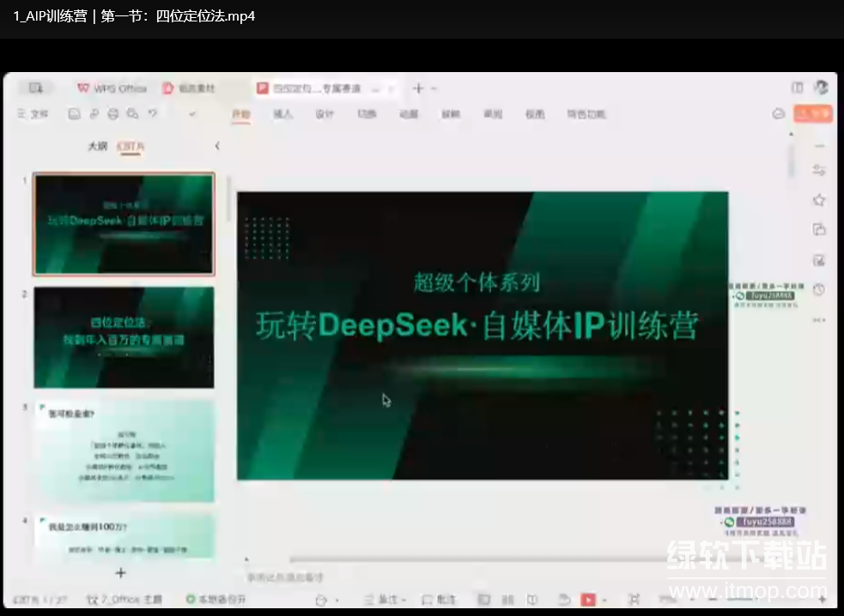This screenshot has width=844, height=616.
Task: Select the Save icon in the quick access toolbar
Action: click(x=73, y=113)
